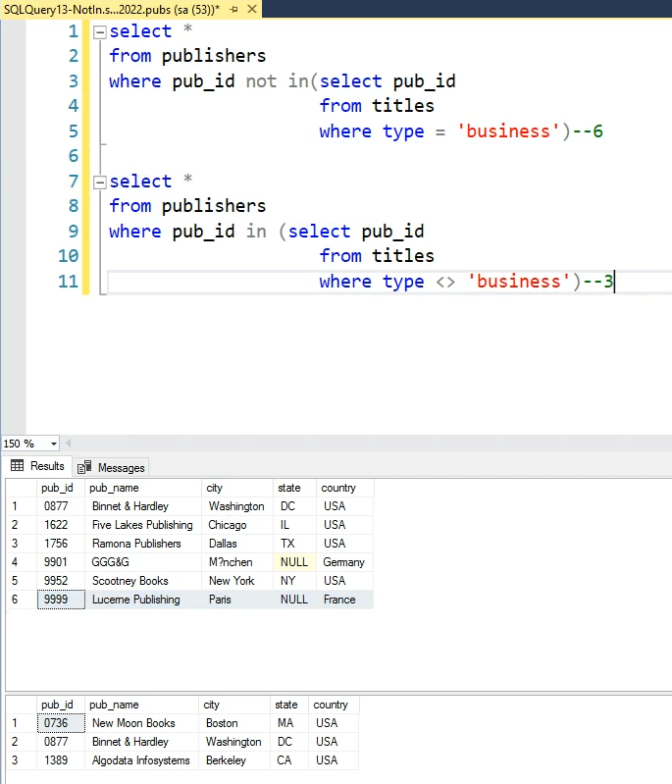Click the cell 9999 in first grid
The width and height of the screenshot is (672, 784).
click(61, 600)
